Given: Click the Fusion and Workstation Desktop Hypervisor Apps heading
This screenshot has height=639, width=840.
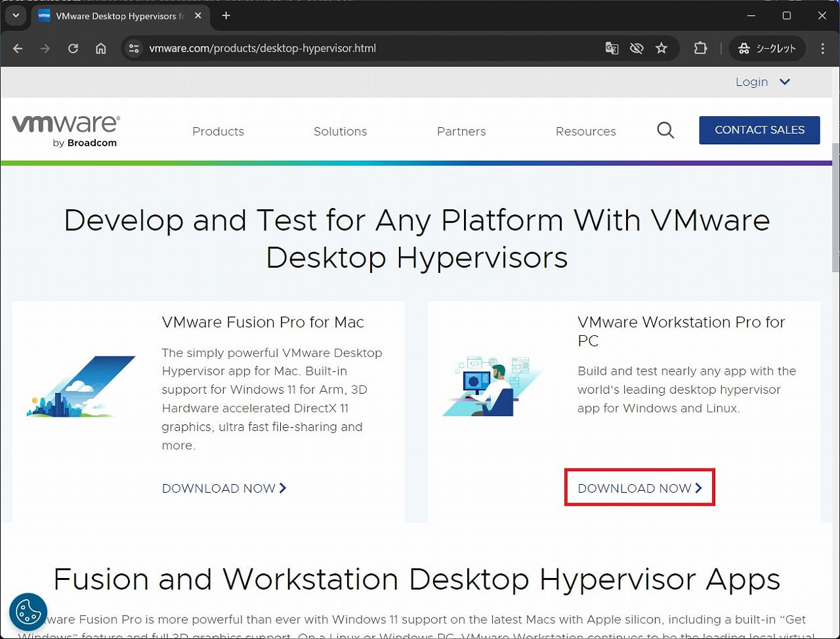Looking at the screenshot, I should 417,579.
